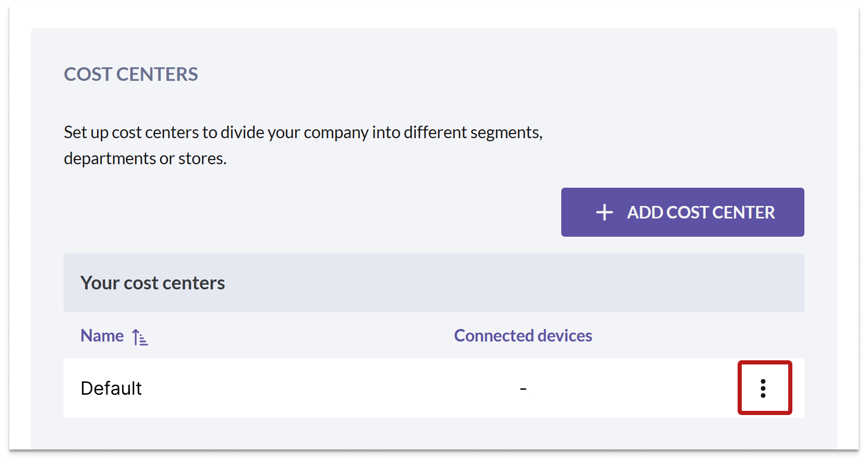The image size is (868, 463).
Task: Toggle Name sort order via arrow icon
Action: [x=140, y=337]
